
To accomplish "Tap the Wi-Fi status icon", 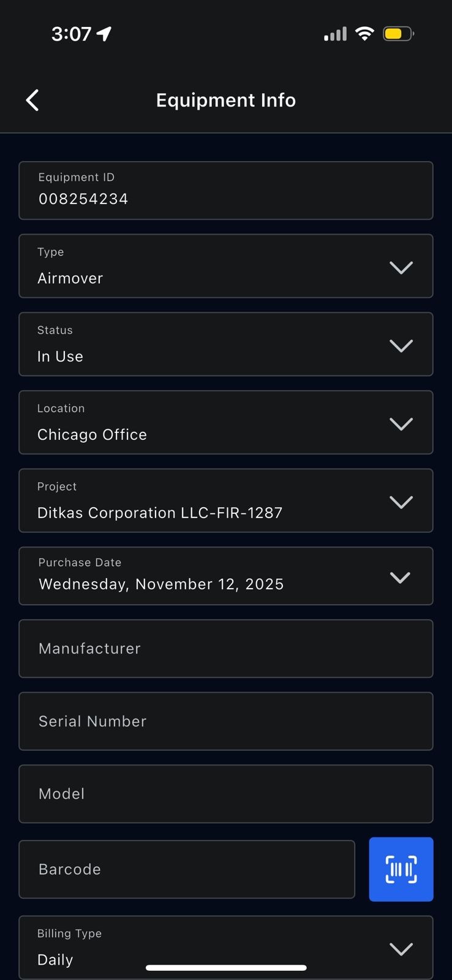I will pyautogui.click(x=365, y=34).
